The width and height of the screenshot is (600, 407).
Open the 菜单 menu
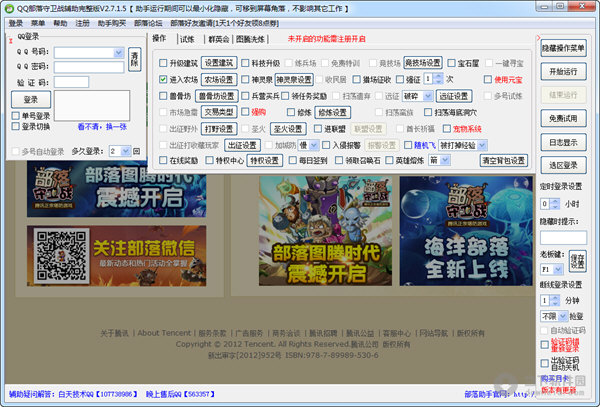tap(38, 23)
